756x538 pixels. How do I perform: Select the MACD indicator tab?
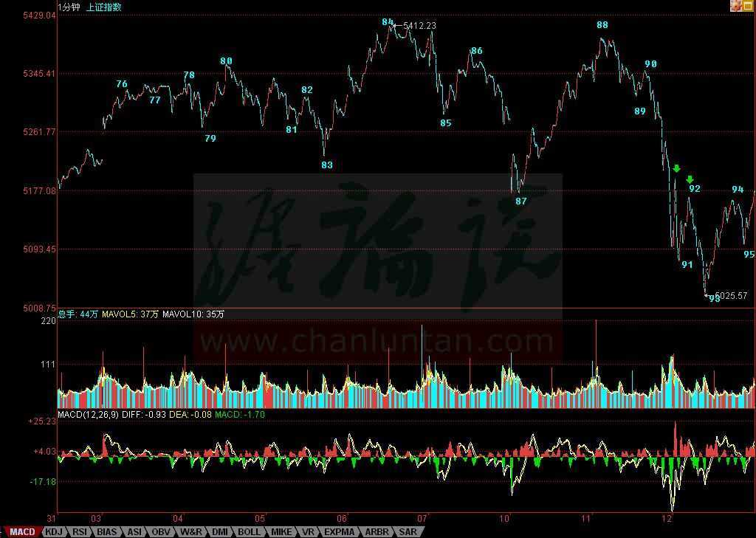21,531
